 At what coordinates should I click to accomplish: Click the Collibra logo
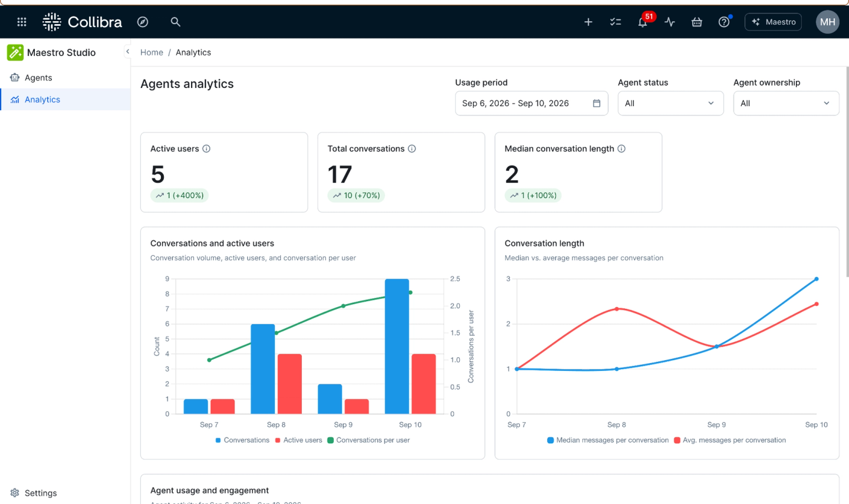82,22
